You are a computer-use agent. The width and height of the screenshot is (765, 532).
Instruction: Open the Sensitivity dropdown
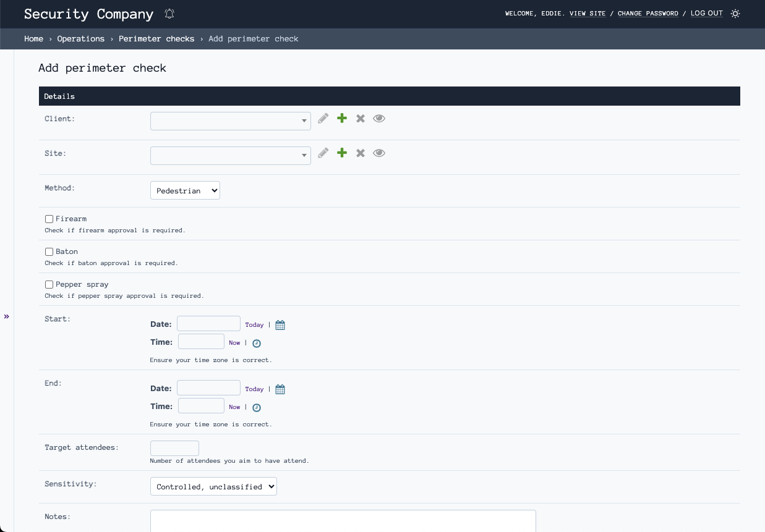click(x=213, y=487)
